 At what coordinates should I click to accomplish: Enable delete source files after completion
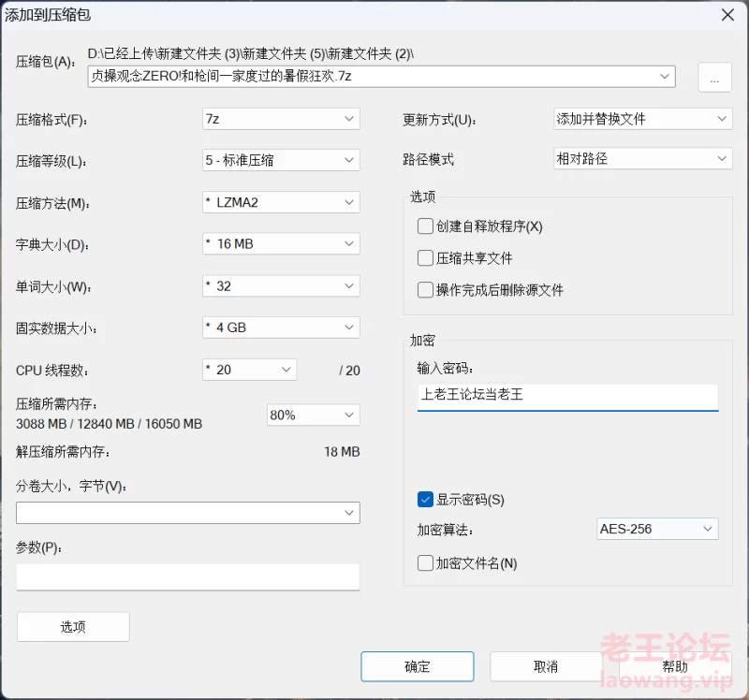pyautogui.click(x=426, y=290)
